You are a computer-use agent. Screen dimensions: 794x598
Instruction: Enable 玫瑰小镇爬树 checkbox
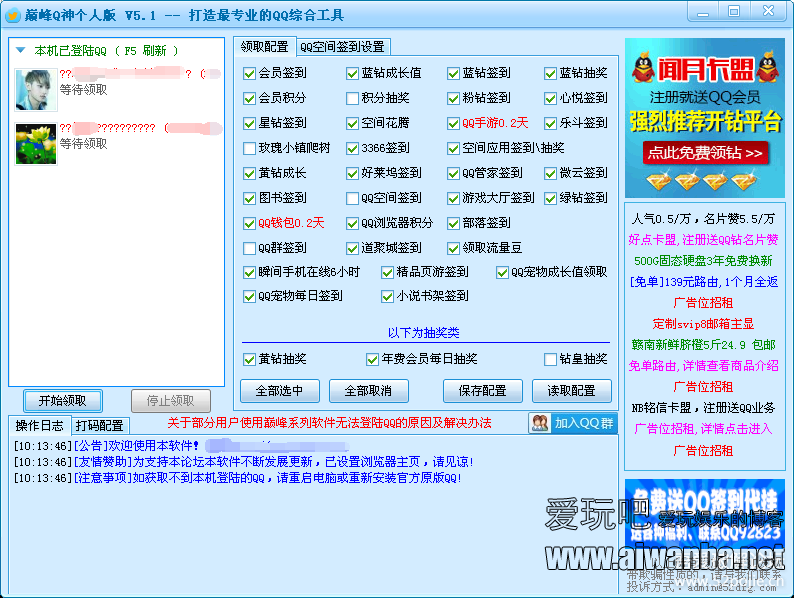[249, 148]
